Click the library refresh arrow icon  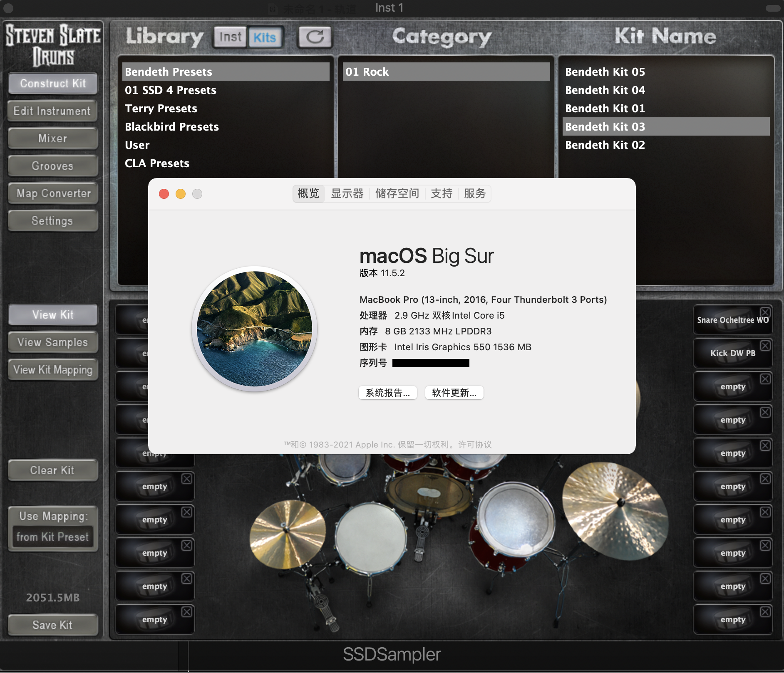(315, 37)
